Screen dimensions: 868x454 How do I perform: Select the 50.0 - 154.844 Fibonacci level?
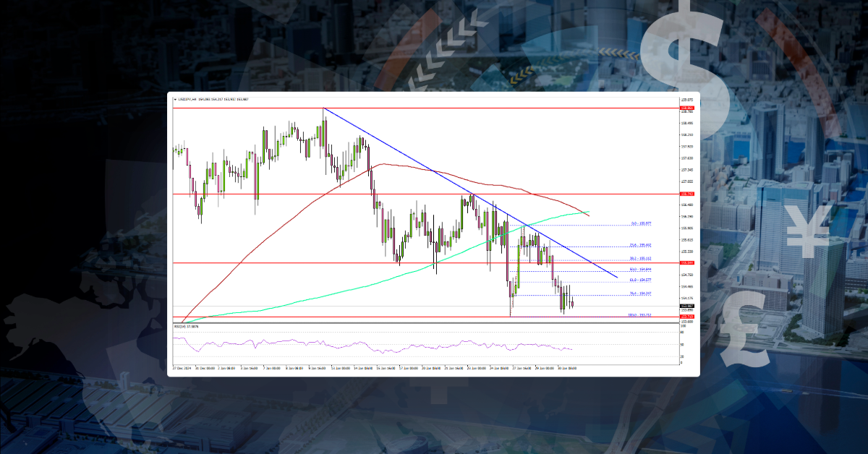coord(641,269)
